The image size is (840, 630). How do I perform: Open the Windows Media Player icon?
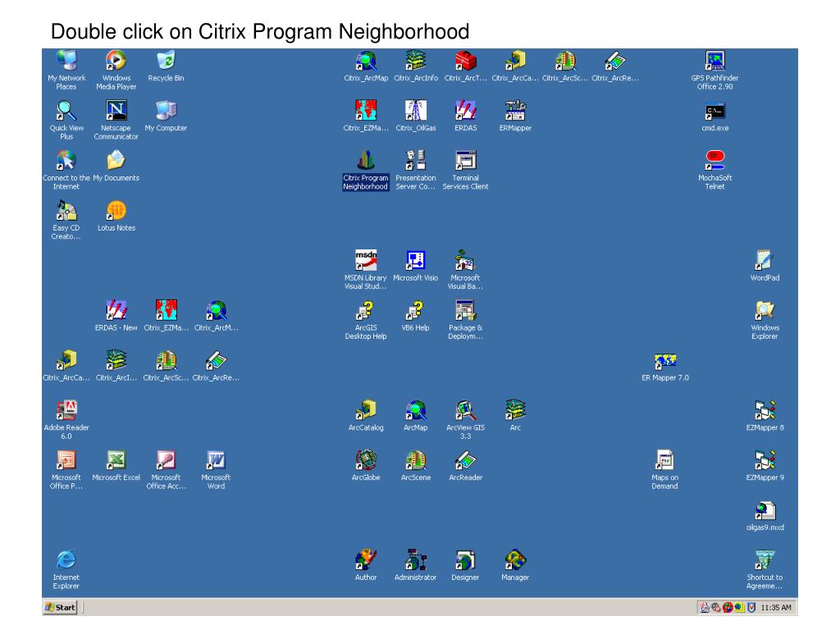tap(116, 61)
